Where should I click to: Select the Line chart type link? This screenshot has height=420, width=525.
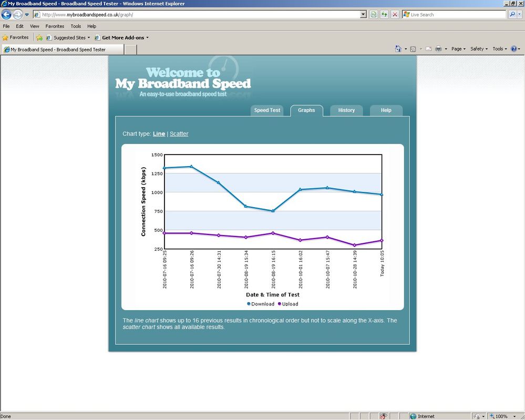[159, 134]
